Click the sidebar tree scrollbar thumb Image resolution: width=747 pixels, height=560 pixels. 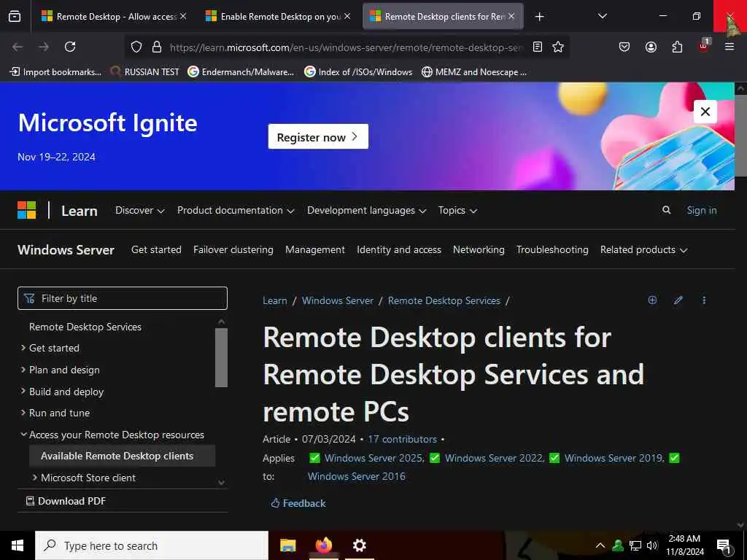pos(221,357)
